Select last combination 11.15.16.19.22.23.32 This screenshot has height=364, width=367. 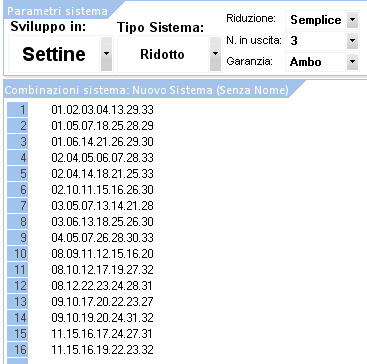pos(102,350)
